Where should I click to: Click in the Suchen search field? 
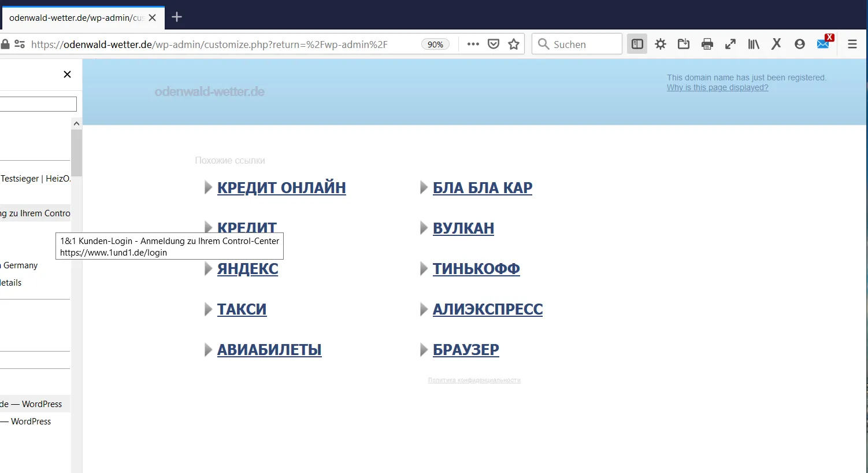coord(577,44)
